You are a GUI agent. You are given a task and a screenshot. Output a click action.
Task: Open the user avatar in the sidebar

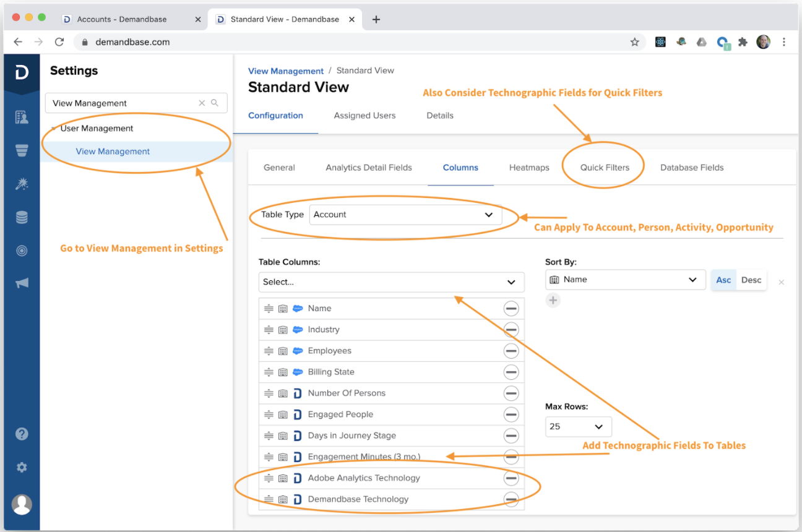[22, 504]
